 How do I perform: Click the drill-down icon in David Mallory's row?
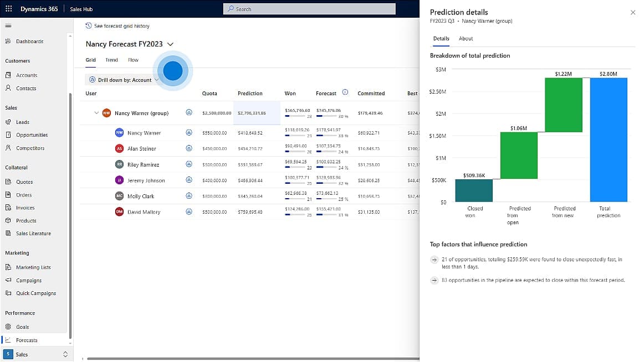(x=189, y=211)
